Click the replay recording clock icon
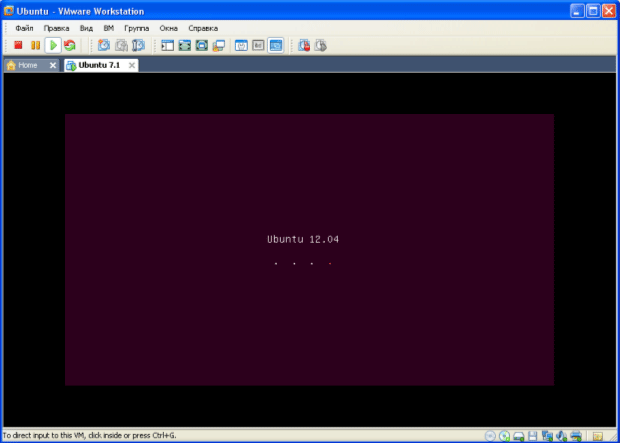This screenshot has height=443, width=620. coord(321,45)
